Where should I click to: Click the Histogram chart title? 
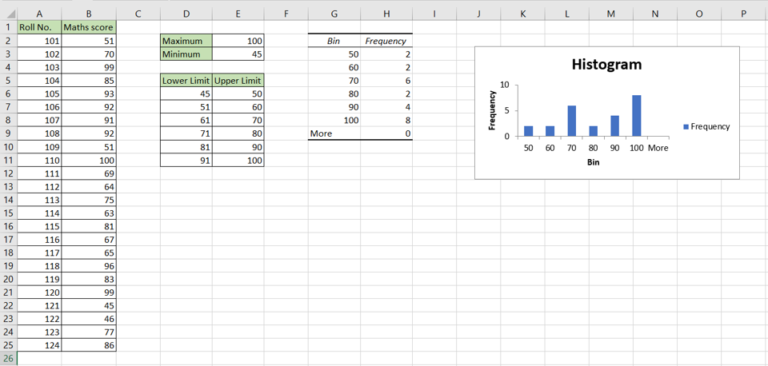606,64
